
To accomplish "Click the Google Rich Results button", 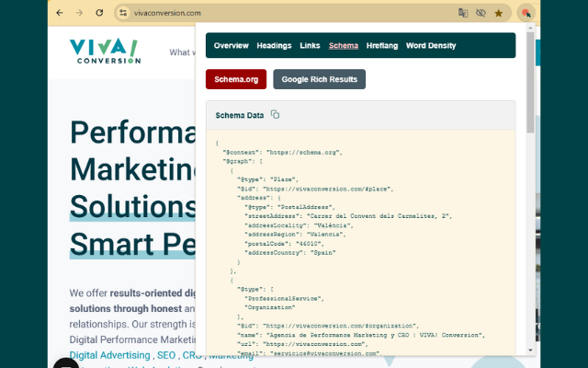I will 320,79.
